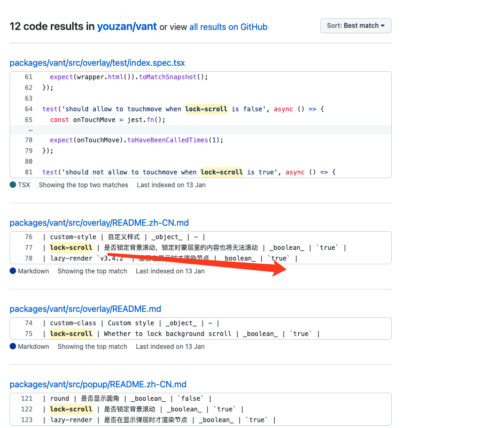Click the "Showing the top two matches" text

point(83,185)
